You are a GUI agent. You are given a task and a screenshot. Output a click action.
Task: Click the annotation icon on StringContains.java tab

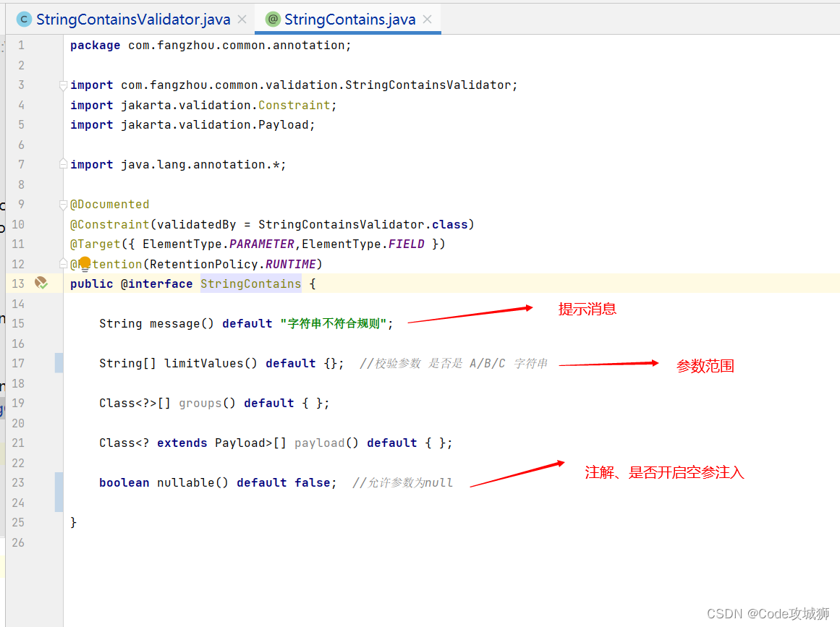pyautogui.click(x=273, y=20)
